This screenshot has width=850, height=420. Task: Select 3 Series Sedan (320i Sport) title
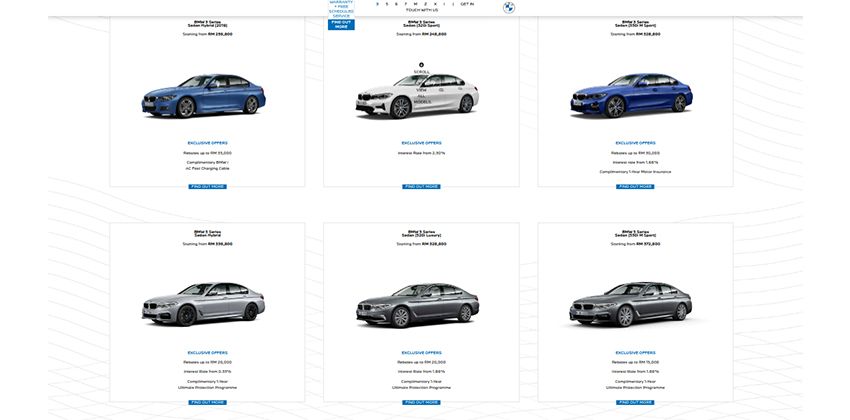(x=421, y=24)
